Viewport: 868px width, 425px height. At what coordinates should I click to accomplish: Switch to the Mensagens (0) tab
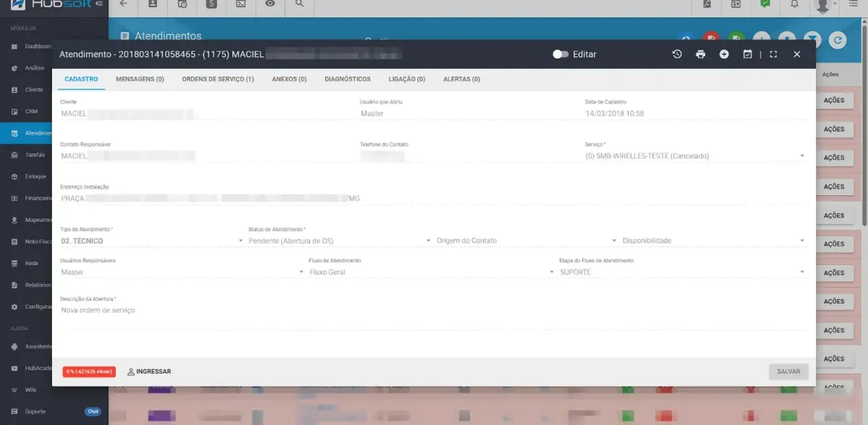pyautogui.click(x=140, y=79)
